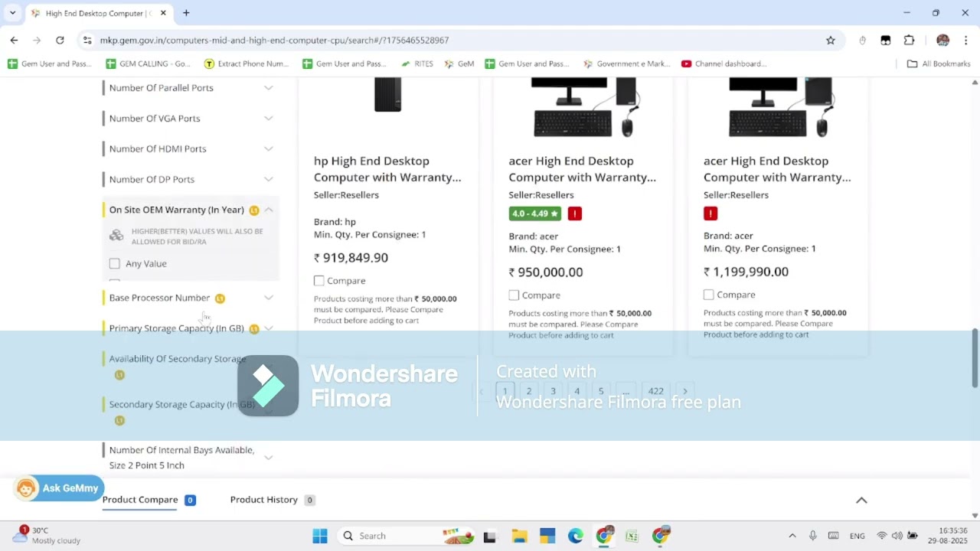This screenshot has width=980, height=551.
Task: Jump to last results page 422
Action: (x=656, y=391)
